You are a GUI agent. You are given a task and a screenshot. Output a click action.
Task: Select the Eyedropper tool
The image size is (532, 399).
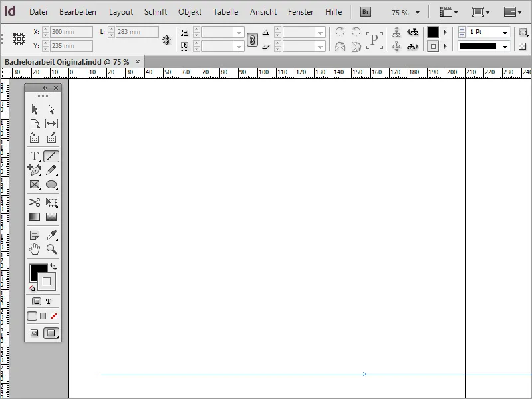tap(52, 235)
